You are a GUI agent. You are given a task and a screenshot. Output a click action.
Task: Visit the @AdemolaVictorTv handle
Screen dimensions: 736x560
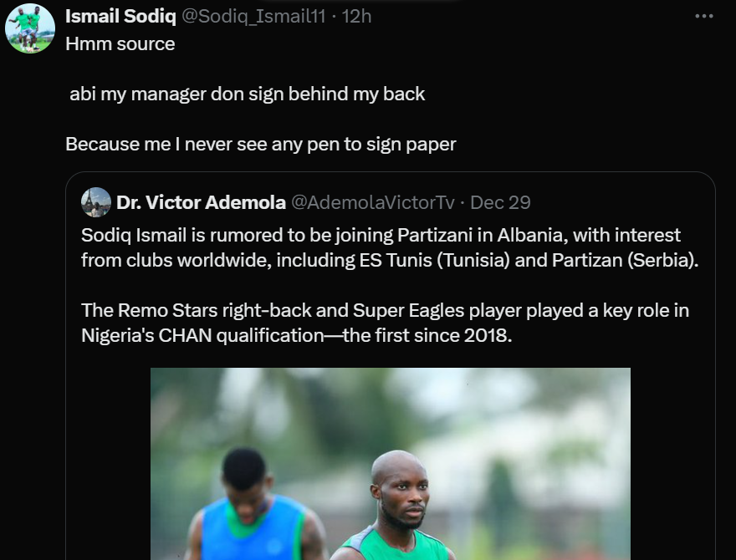[372, 202]
